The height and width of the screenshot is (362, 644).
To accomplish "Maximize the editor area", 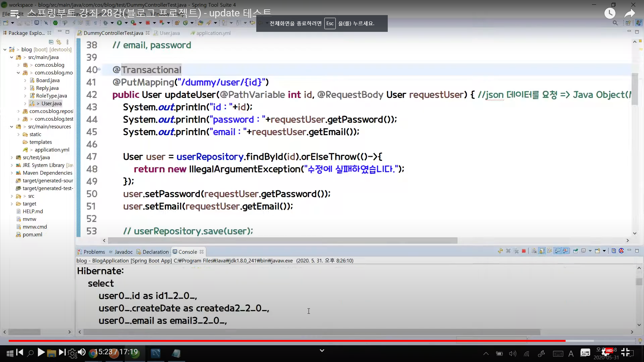I will (x=637, y=32).
